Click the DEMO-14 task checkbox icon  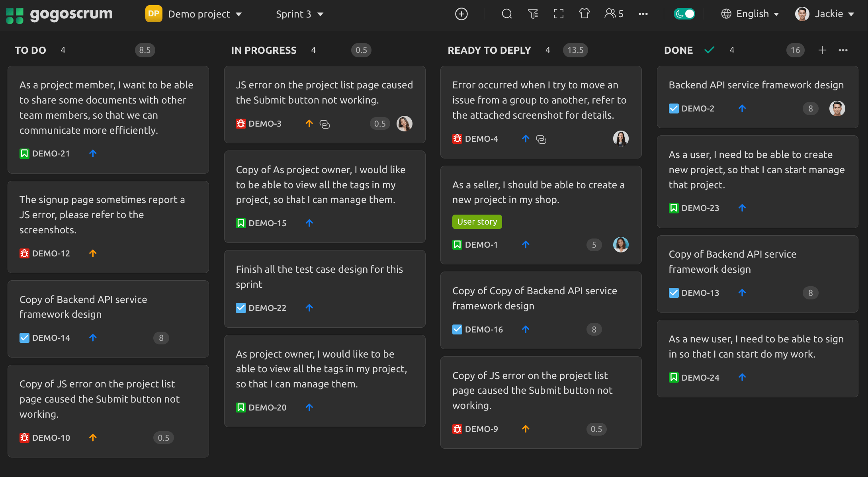pos(24,338)
